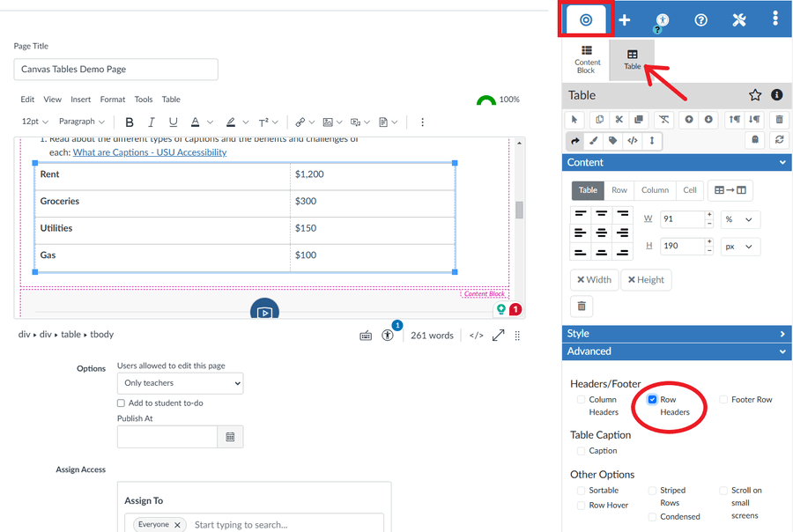Open the 'Only teachers' editing permission dropdown
Image resolution: width=793 pixels, height=532 pixels.
(180, 382)
